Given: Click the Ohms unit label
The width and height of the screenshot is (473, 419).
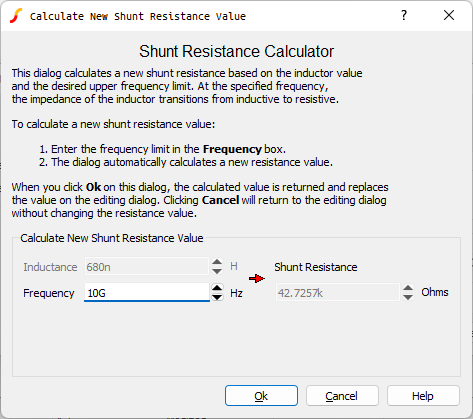Looking at the screenshot, I should [x=435, y=292].
